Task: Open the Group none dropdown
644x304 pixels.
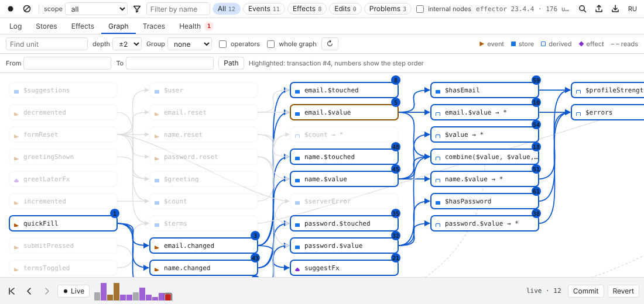Action: 190,44
